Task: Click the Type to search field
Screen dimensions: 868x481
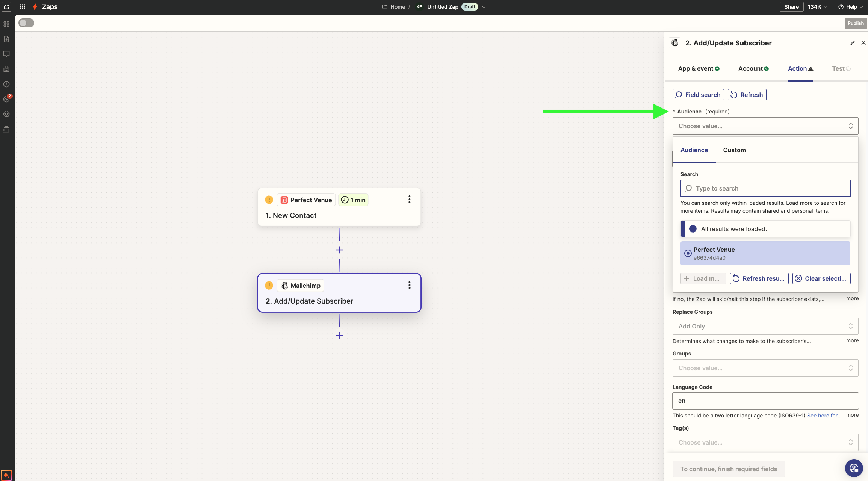Action: tap(765, 188)
